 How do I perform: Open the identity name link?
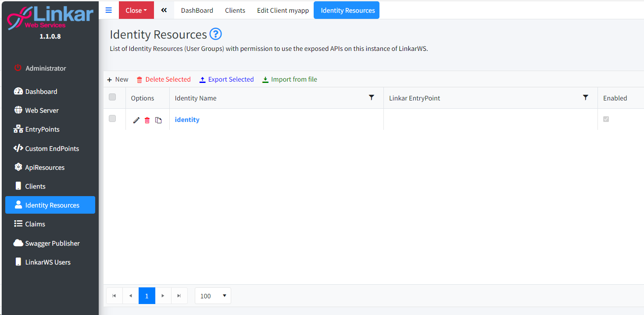(x=187, y=120)
